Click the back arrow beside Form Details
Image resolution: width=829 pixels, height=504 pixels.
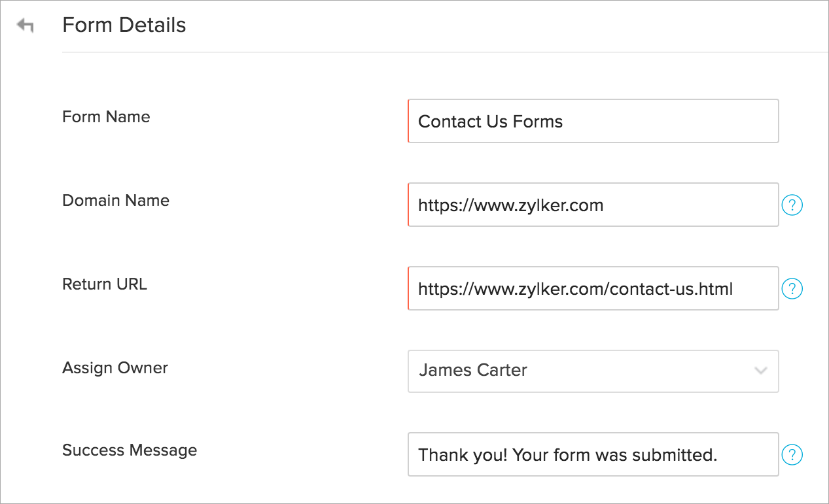[x=26, y=26]
